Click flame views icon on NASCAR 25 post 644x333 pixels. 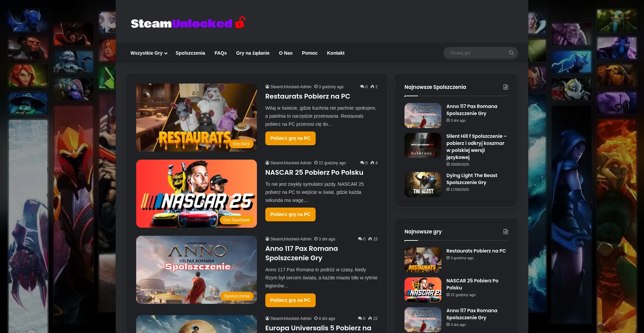point(372,163)
